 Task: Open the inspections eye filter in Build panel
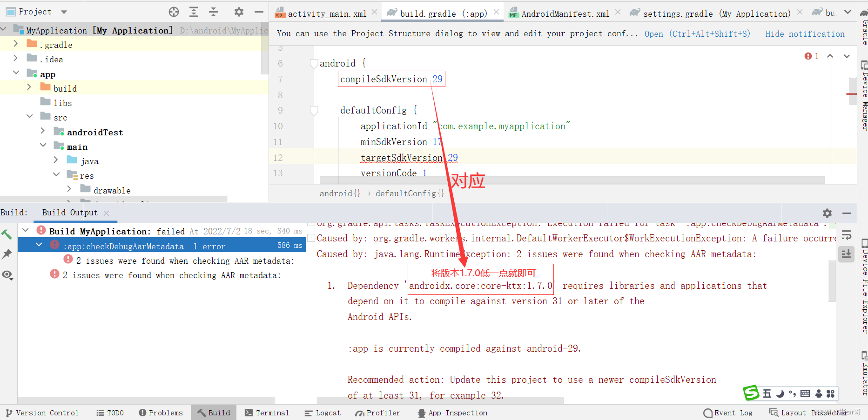(x=7, y=275)
